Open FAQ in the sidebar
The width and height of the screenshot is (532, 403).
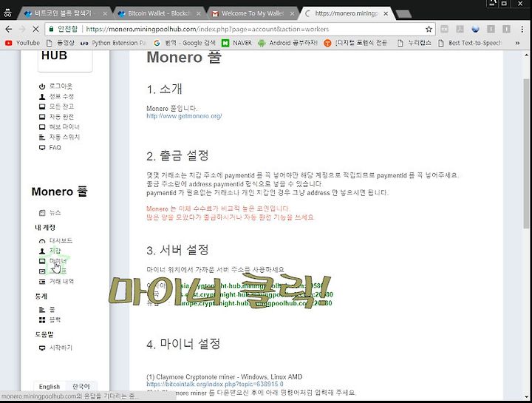[x=50, y=147]
